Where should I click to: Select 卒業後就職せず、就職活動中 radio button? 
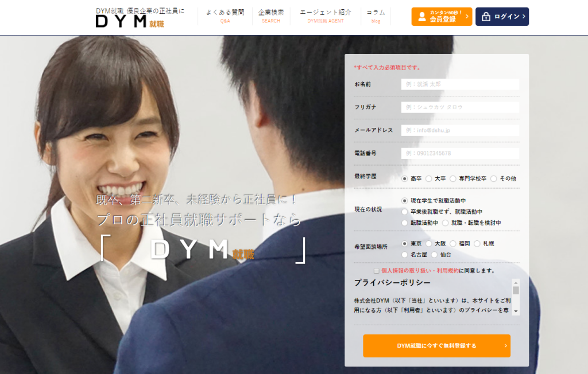coord(404,212)
